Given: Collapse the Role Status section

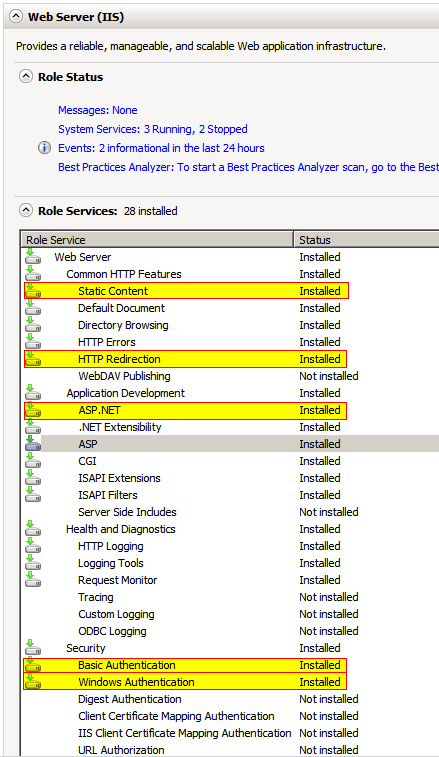Looking at the screenshot, I should [26, 76].
